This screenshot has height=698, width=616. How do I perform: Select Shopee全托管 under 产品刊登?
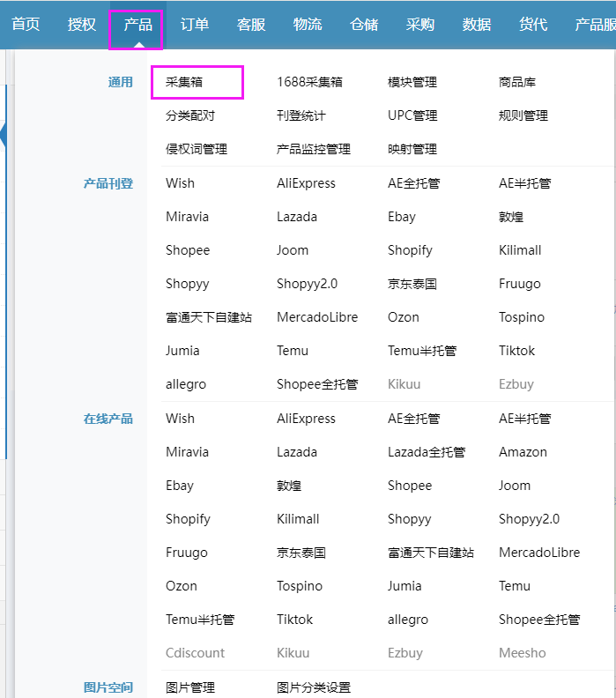point(317,384)
